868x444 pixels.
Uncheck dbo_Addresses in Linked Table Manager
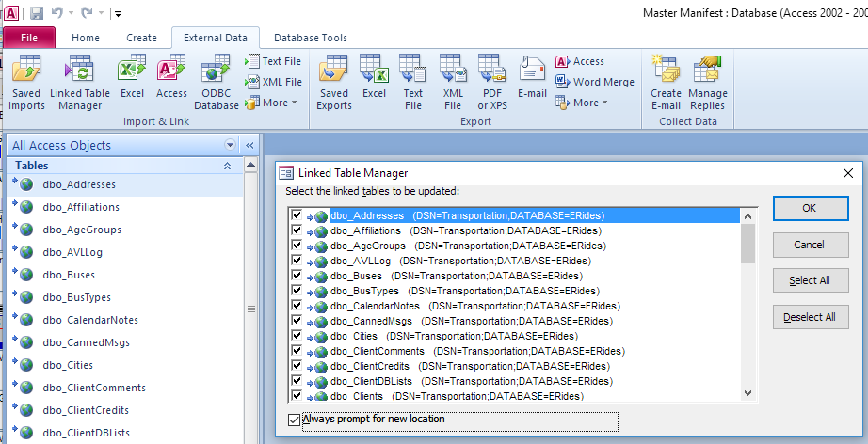[x=297, y=215]
